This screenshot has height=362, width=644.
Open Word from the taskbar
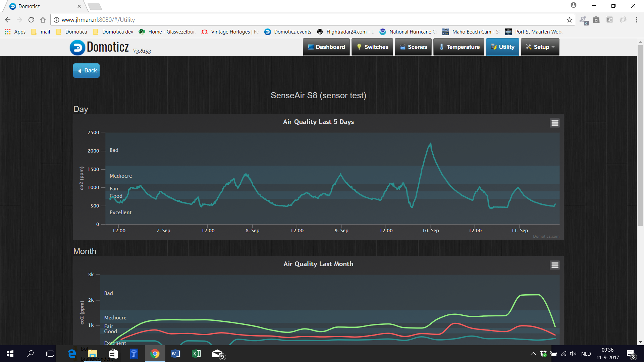[176, 354]
